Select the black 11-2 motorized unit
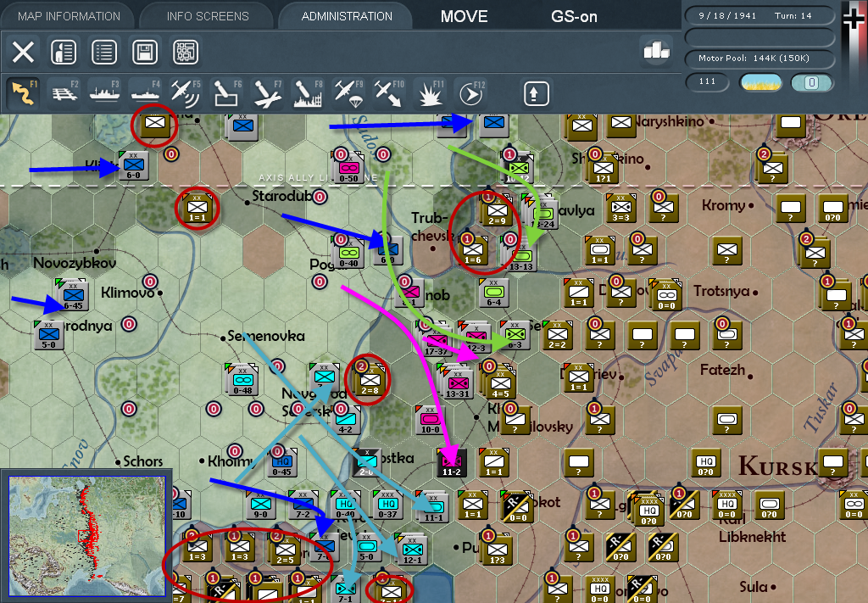The width and height of the screenshot is (868, 603). (451, 463)
